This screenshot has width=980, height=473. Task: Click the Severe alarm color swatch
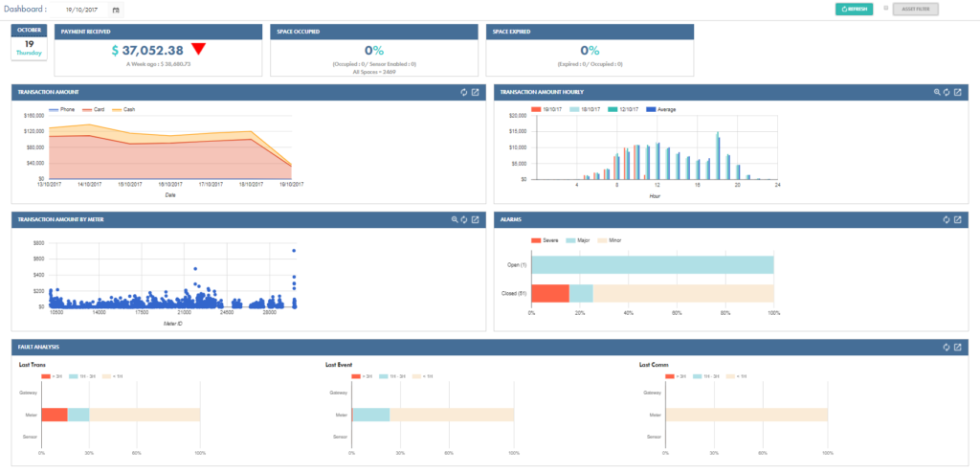tap(536, 239)
